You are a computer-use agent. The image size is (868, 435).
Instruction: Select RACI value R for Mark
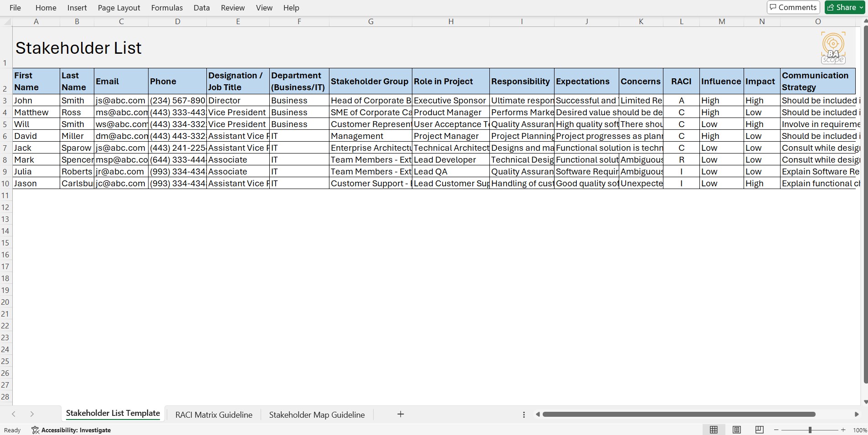pyautogui.click(x=681, y=159)
